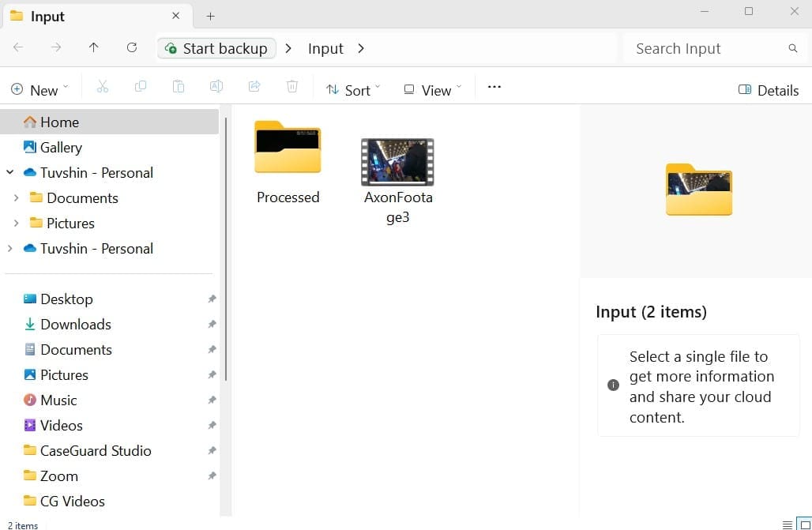Image resolution: width=812 pixels, height=530 pixels.
Task: Refresh the folder with the refresh icon
Action: coord(132,47)
